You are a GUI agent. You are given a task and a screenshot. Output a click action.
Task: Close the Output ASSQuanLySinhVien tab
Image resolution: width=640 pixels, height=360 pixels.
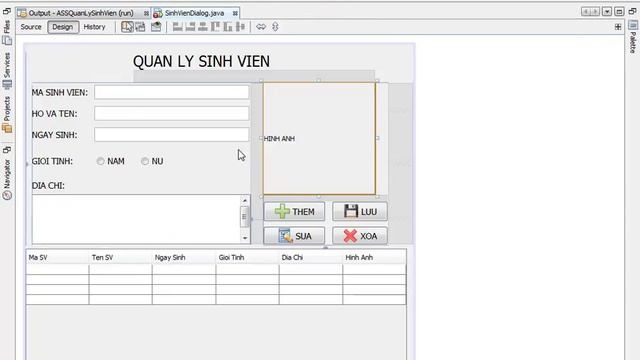[x=146, y=13]
